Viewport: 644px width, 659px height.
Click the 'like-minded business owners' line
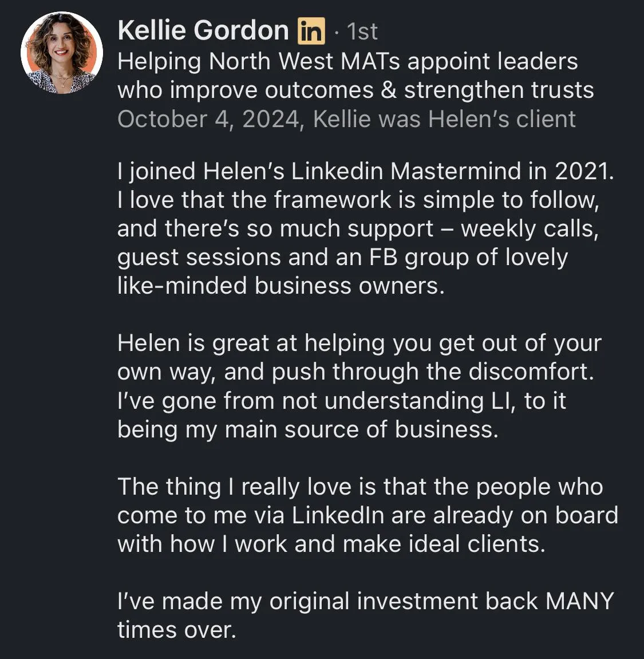(280, 286)
